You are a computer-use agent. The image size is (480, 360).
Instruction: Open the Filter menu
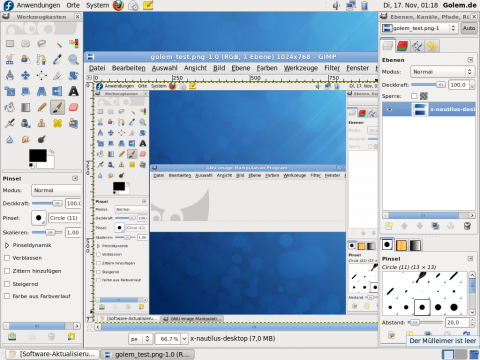pyautogui.click(x=332, y=68)
